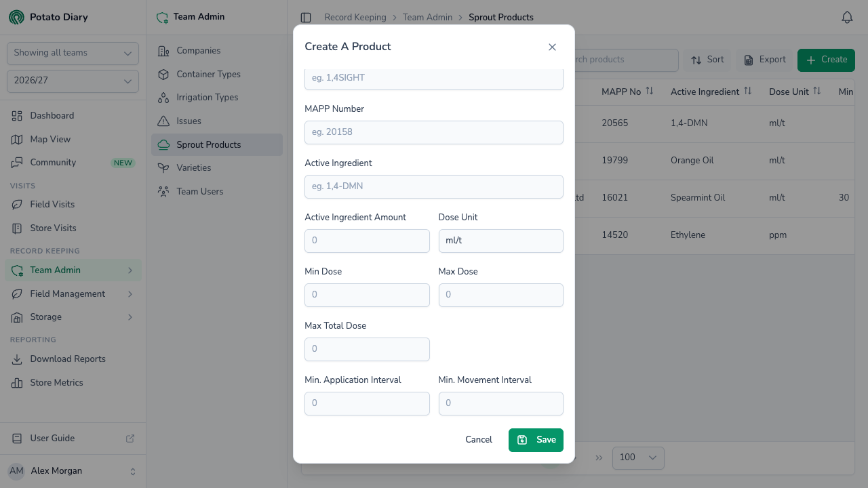Click the Active Ingredient input field
The height and width of the screenshot is (488, 868).
[x=434, y=186]
